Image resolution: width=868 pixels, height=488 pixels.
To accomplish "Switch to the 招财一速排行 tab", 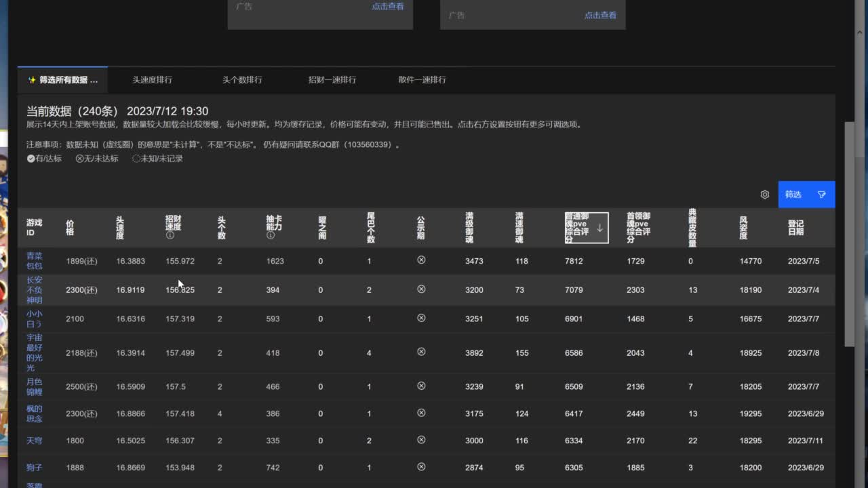I will coord(332,79).
